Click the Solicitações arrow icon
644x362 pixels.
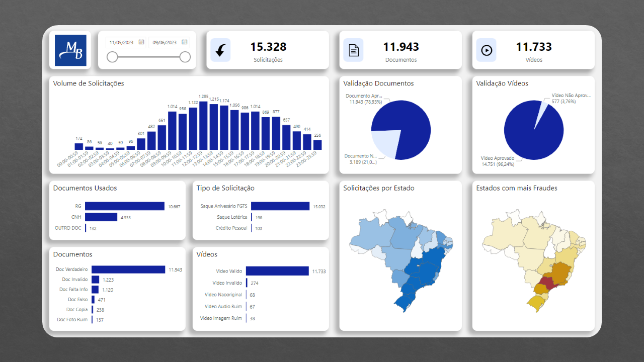(x=220, y=50)
